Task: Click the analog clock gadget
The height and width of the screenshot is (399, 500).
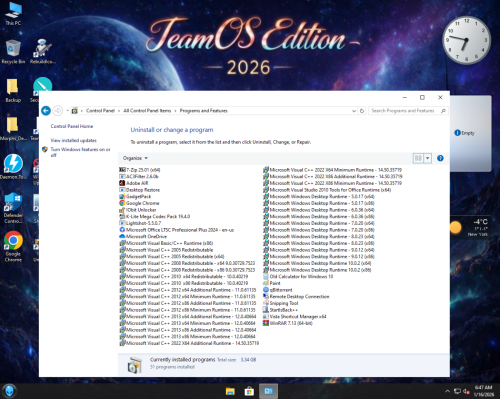Action: (x=467, y=40)
